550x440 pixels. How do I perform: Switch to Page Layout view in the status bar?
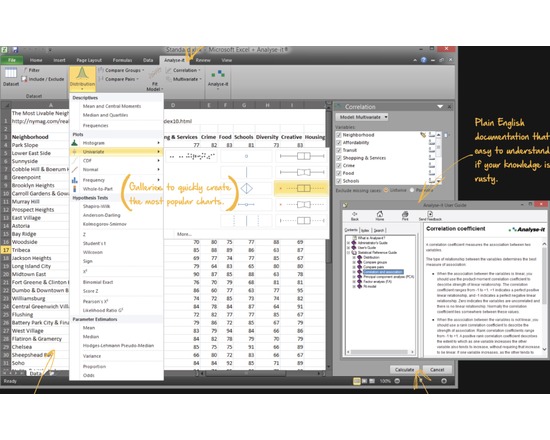(x=364, y=381)
